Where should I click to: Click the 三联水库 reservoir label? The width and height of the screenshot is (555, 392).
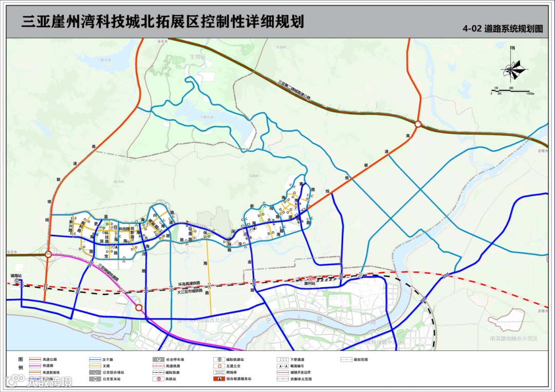coord(104,60)
